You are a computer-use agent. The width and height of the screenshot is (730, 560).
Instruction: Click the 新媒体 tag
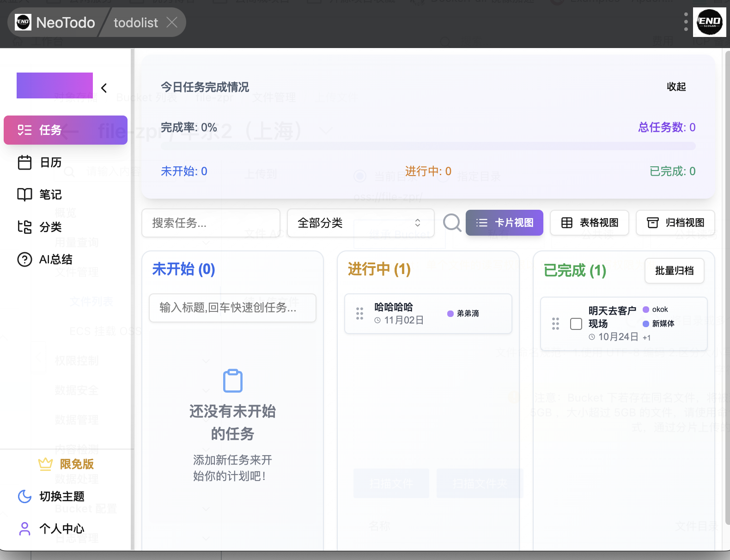(x=663, y=323)
